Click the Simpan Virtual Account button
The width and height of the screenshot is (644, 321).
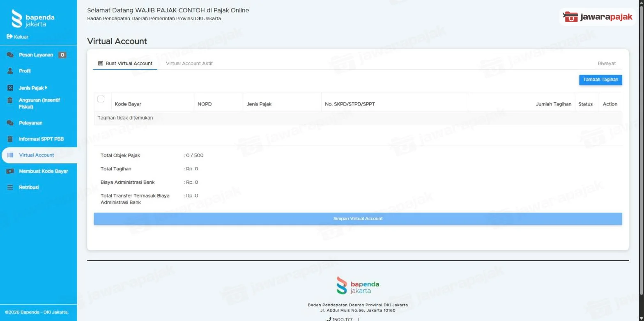[358, 219]
